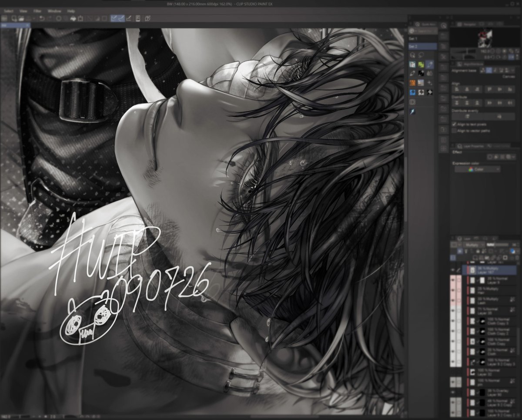Screen dimensions: 522x420
Task: Click the right Distribute evenly button
Action: coord(499,116)
